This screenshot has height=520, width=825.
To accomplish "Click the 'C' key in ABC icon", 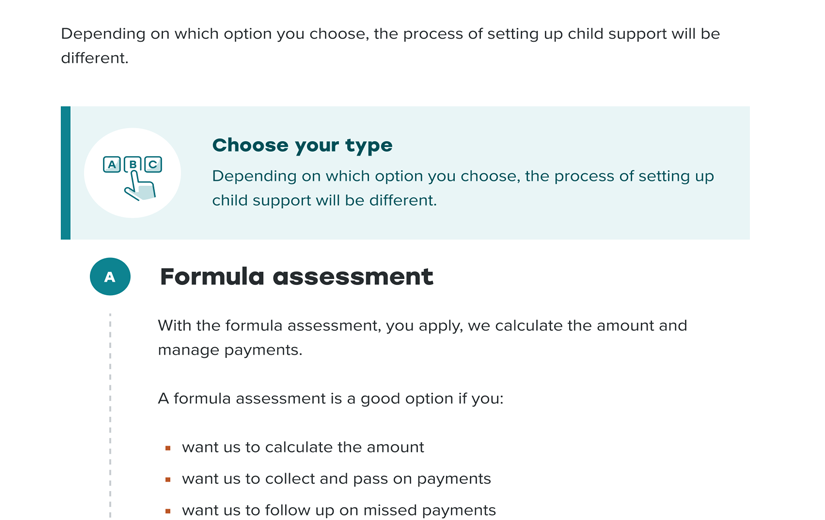I will click(x=153, y=164).
